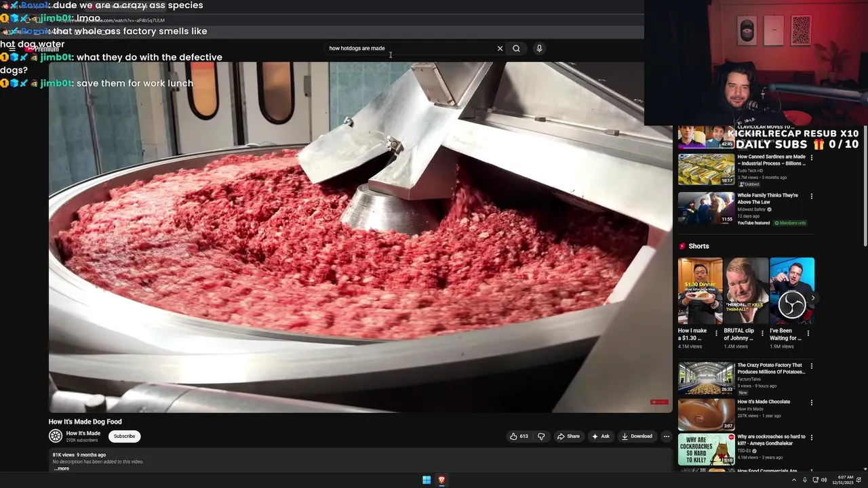Viewport: 868px width, 488px height.
Task: Open the Windows Start button
Action: 427,480
